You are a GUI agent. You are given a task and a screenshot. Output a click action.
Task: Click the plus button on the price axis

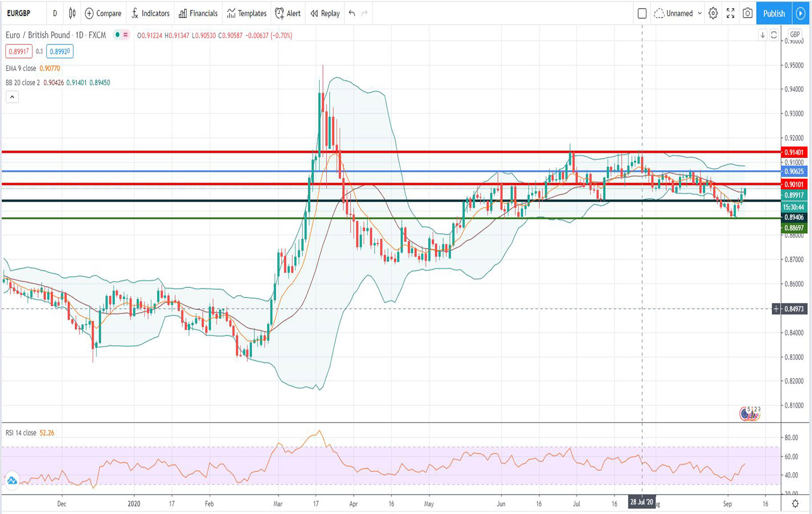click(x=776, y=309)
